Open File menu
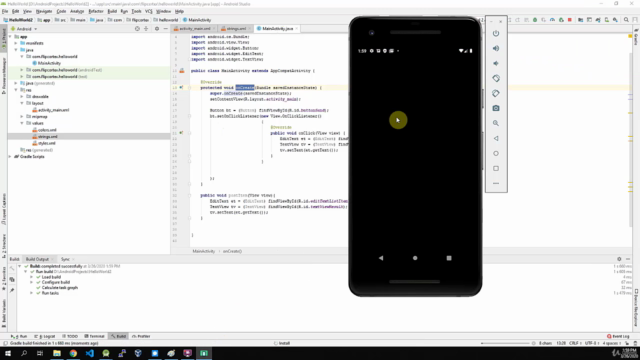This screenshot has width=640, height=360. point(5,11)
